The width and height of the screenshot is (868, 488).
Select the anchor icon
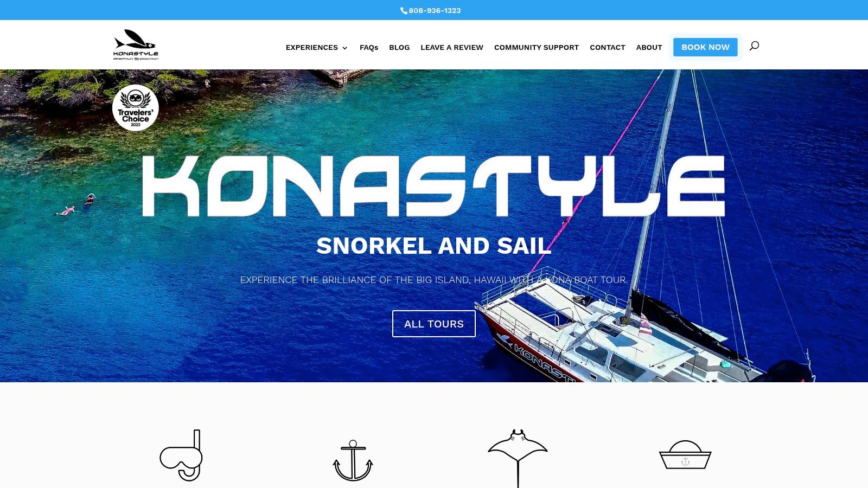[353, 460]
